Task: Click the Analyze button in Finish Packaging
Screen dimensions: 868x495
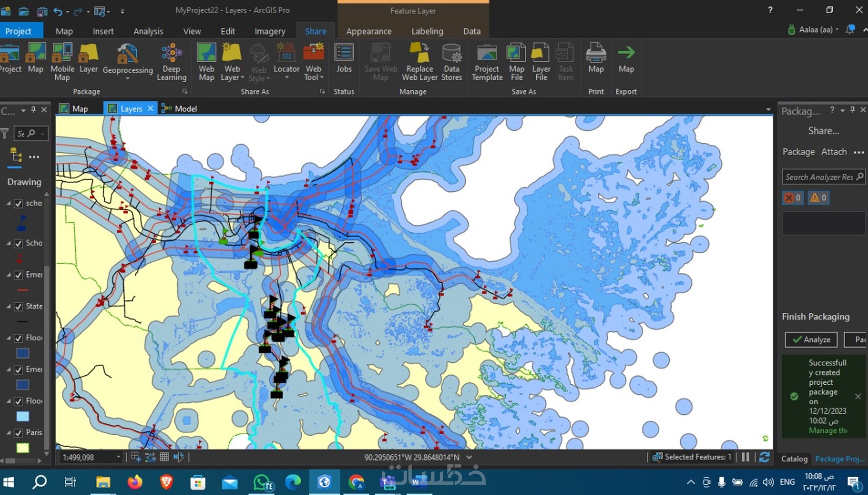Action: tap(811, 339)
